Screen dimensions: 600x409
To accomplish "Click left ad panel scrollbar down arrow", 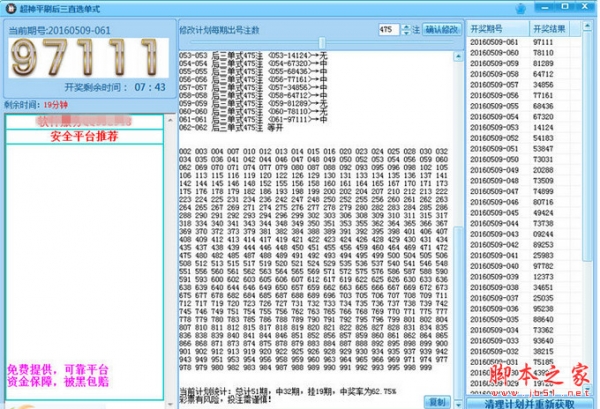I will pos(170,404).
